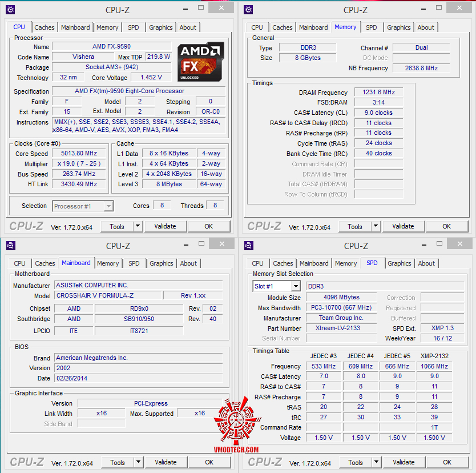Image resolution: width=476 pixels, height=473 pixels.
Task: Click OK button in Memory window
Action: click(x=446, y=226)
